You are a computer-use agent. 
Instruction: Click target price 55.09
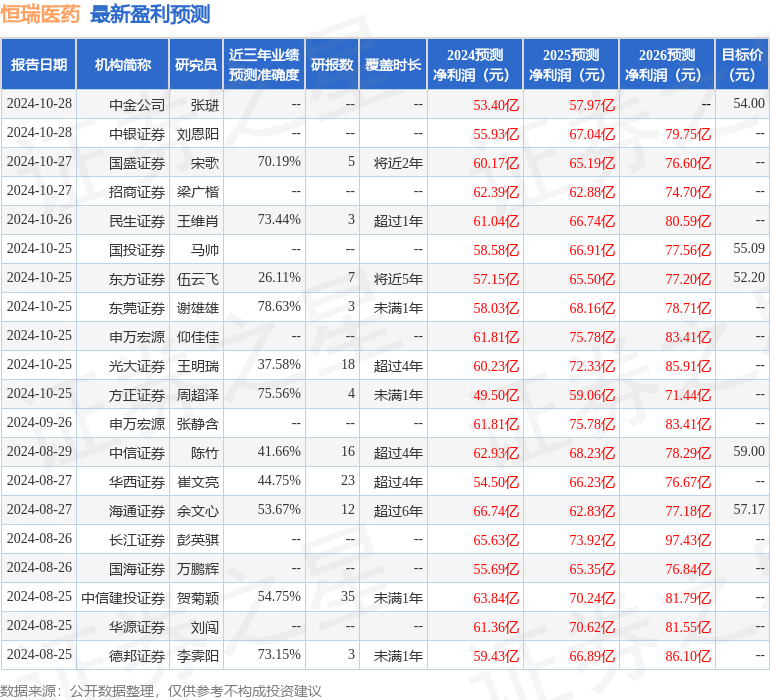click(x=749, y=248)
